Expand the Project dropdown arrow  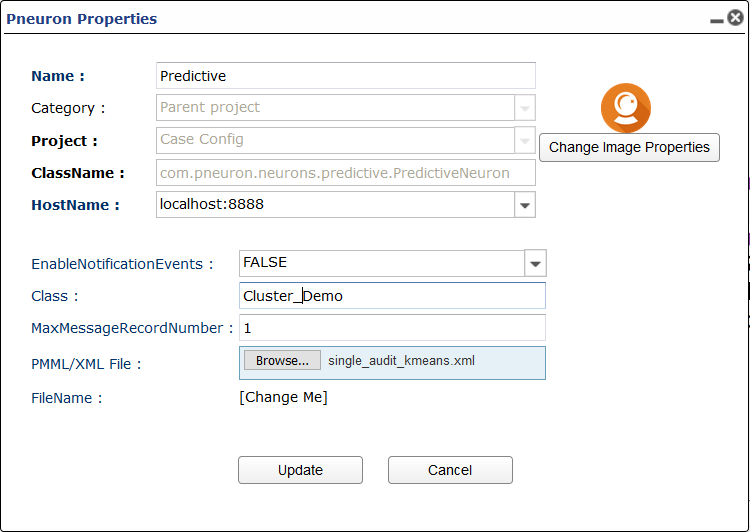pos(525,140)
